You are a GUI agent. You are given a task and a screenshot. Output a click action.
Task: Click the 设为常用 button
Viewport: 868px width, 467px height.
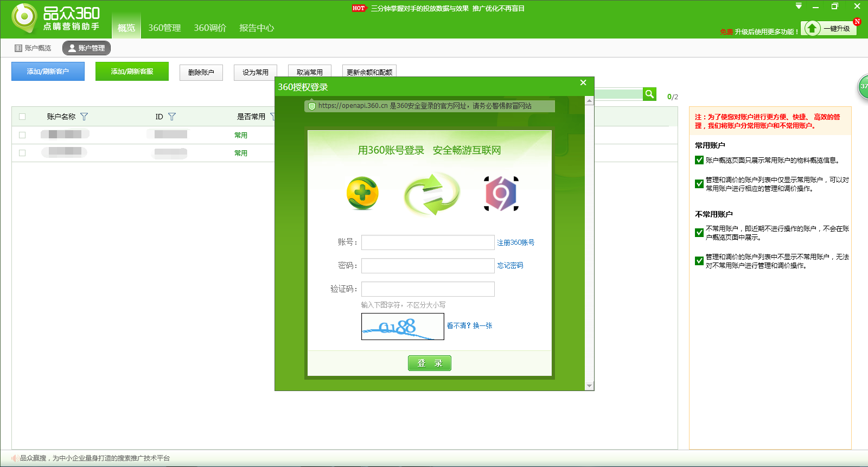tap(256, 73)
